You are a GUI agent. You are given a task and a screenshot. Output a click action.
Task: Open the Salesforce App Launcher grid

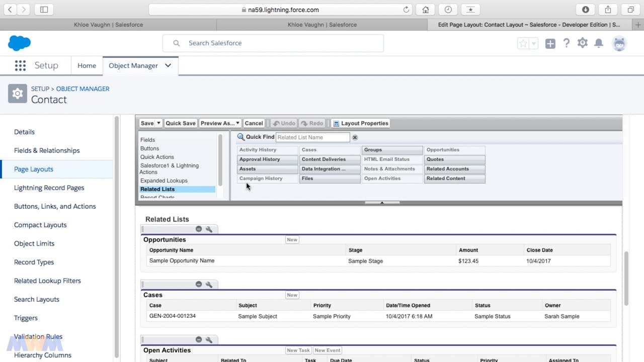tap(20, 65)
